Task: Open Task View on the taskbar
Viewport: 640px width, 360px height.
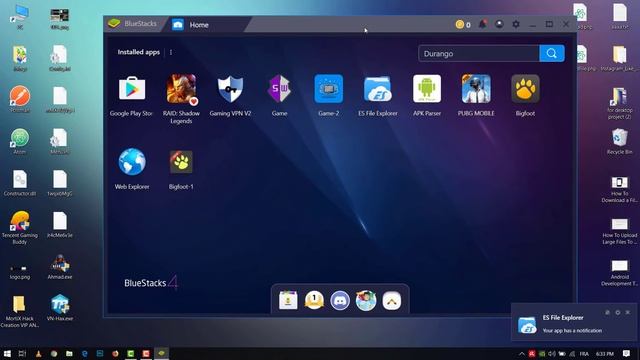Action: 22,353
